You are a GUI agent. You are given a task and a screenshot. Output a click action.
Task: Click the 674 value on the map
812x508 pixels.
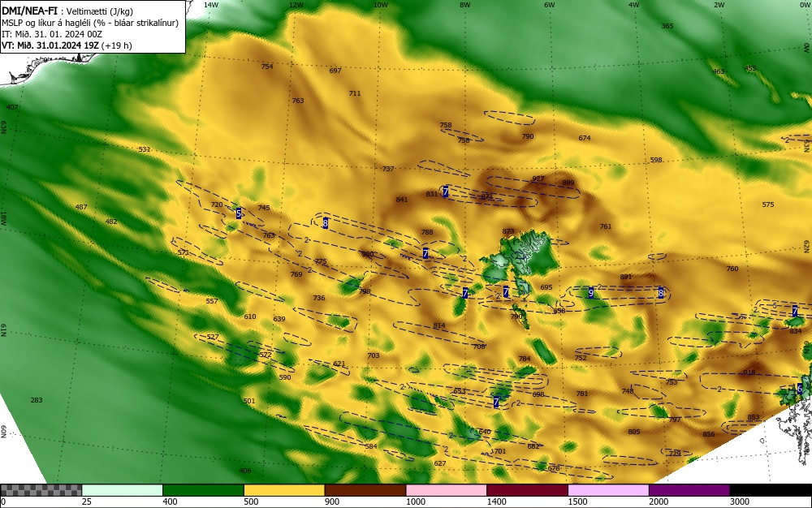[584, 138]
